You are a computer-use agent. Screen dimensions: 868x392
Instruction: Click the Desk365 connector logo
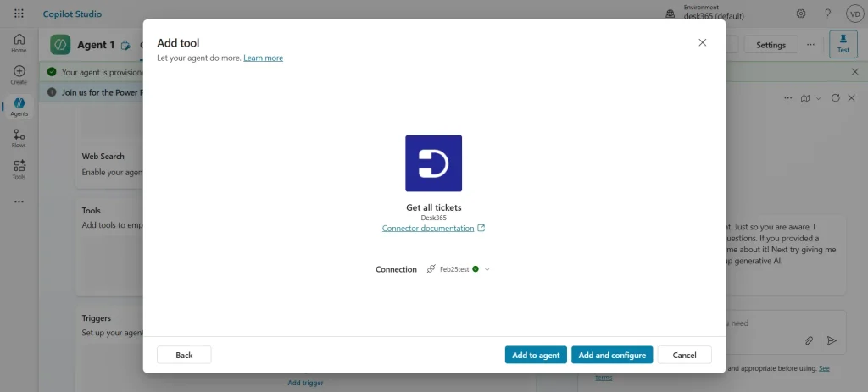click(x=433, y=163)
